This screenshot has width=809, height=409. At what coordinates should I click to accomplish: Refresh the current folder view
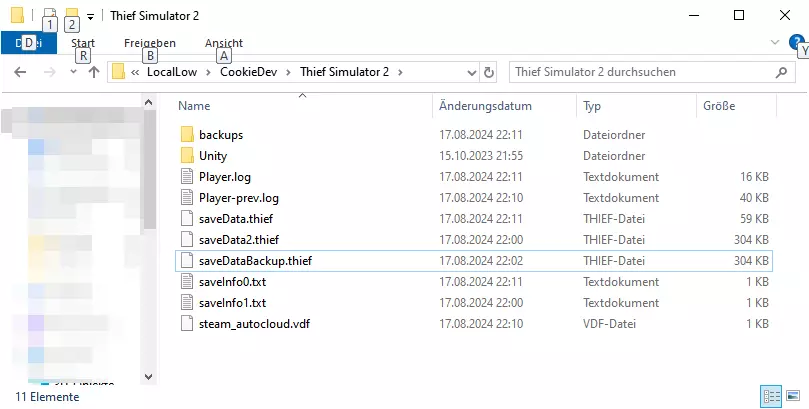point(489,72)
